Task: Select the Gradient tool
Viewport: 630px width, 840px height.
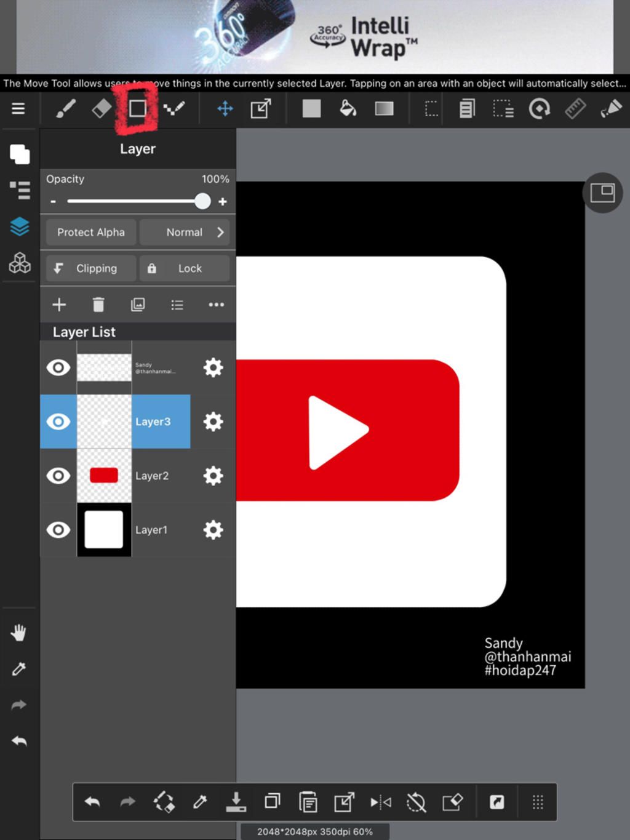Action: 384,109
